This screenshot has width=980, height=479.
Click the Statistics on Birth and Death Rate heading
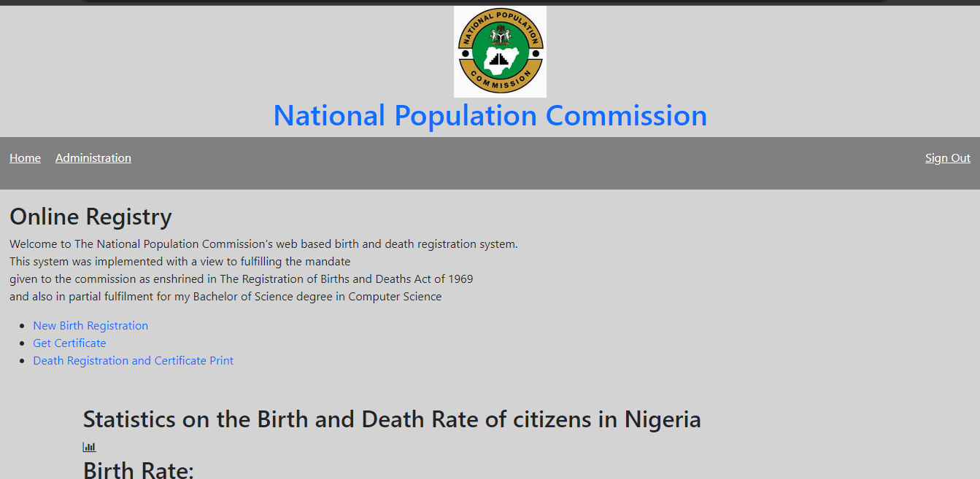click(x=392, y=419)
